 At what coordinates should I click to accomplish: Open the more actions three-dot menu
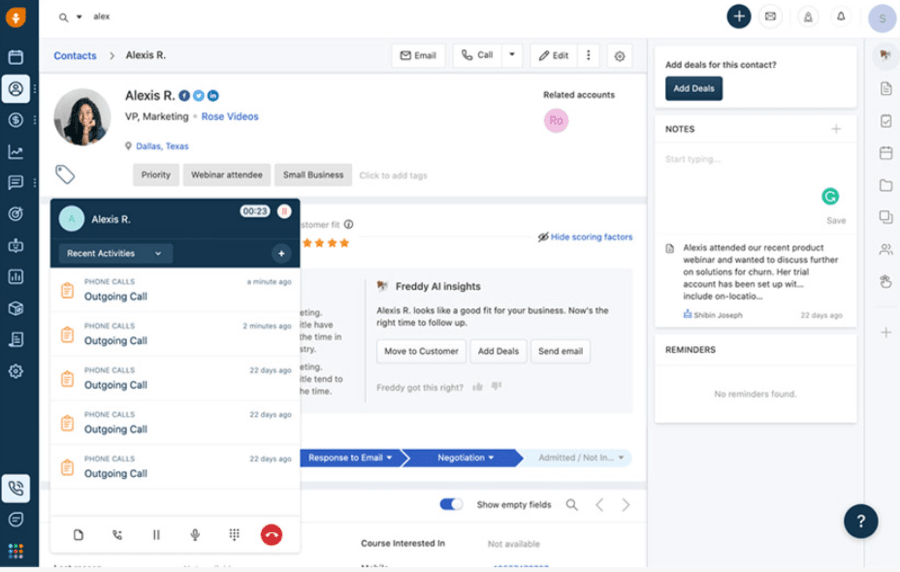[x=588, y=55]
